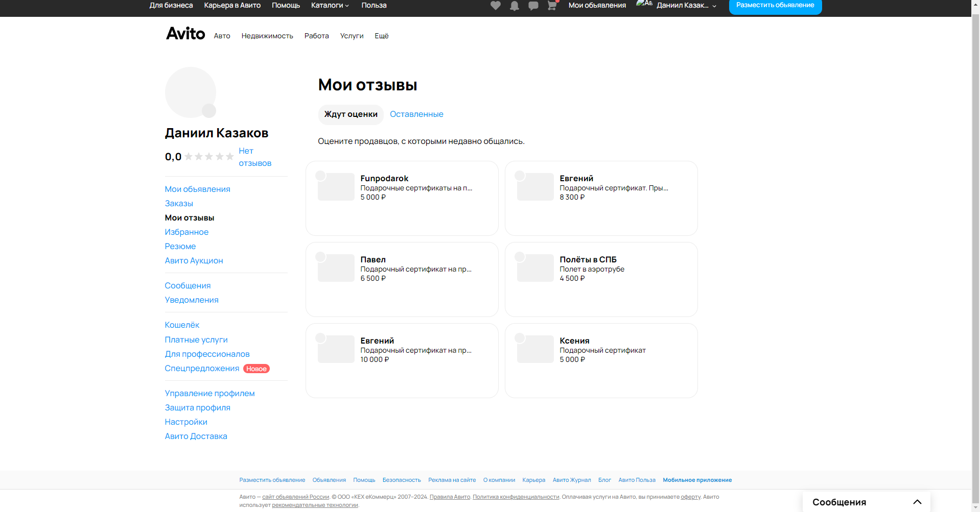Go to Мои объявления in top bar
Image resolution: width=980 pixels, height=512 pixels.
pos(597,6)
